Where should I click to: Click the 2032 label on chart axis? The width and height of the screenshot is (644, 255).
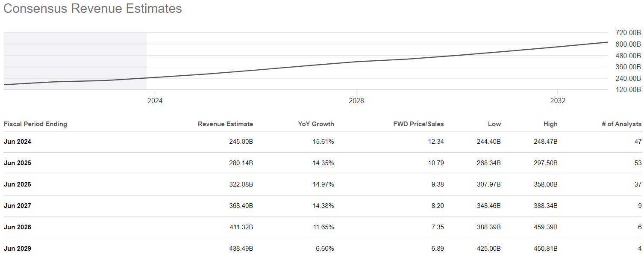click(558, 101)
